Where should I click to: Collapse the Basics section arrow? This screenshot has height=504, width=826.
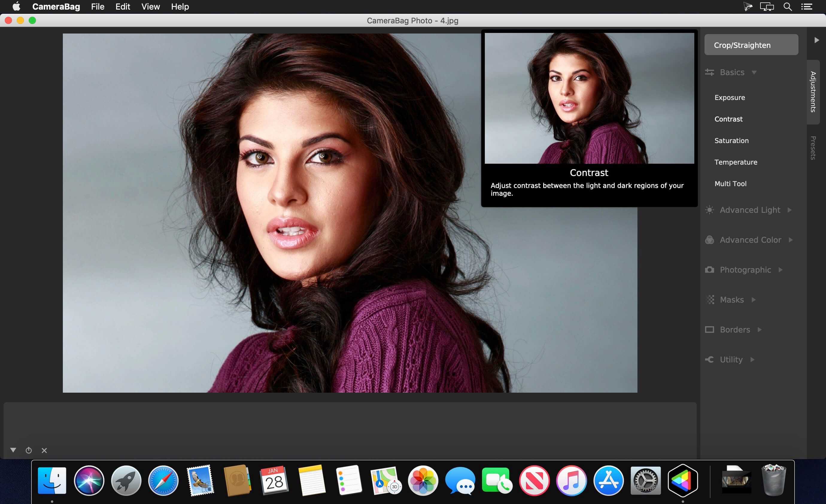click(754, 72)
